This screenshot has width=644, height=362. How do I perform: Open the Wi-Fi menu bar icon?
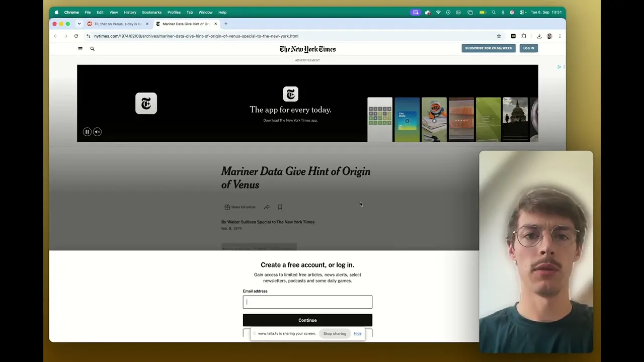pyautogui.click(x=438, y=12)
